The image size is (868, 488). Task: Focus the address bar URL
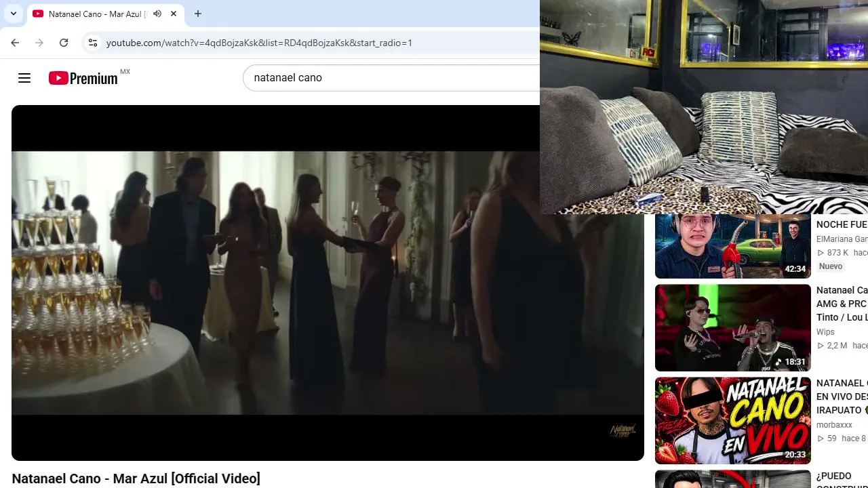pyautogui.click(x=259, y=43)
